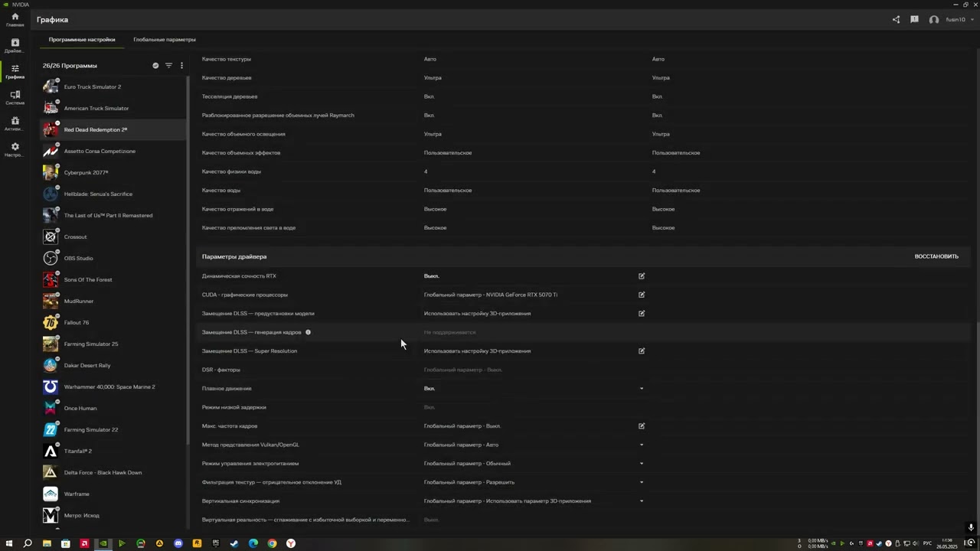Click the optimization status icon above program list

tap(155, 66)
